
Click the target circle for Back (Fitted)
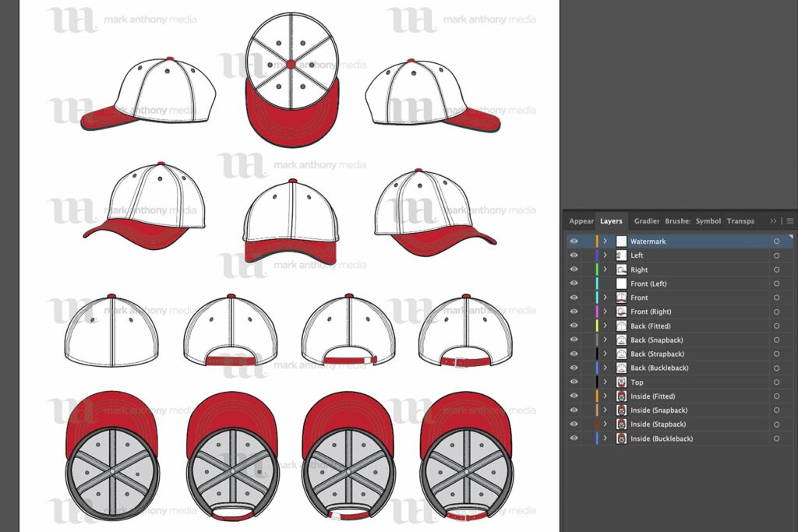(x=775, y=325)
